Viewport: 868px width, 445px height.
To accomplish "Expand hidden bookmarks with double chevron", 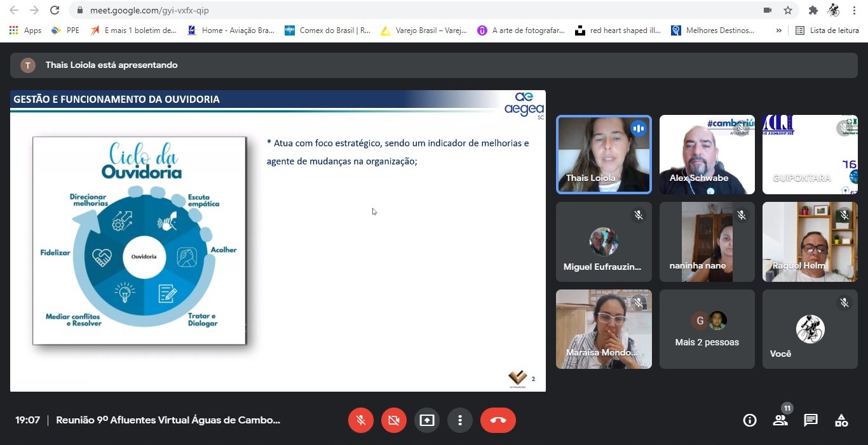I will click(779, 30).
